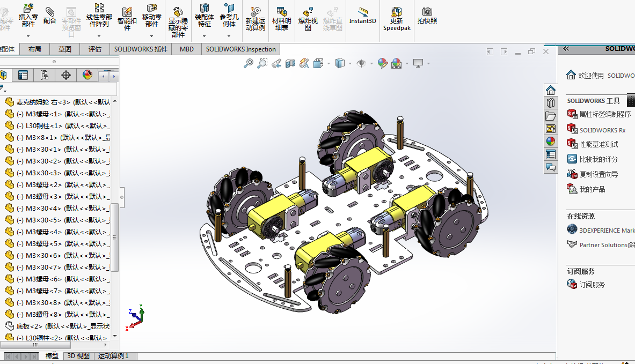
Task: Open DimXpertManager crosshair tab
Action: tap(65, 75)
